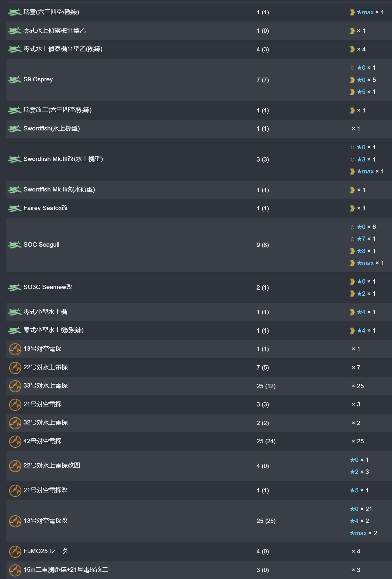Click the radar icon beside 33号対水上電探
This screenshot has width=392, height=579.
(15, 386)
